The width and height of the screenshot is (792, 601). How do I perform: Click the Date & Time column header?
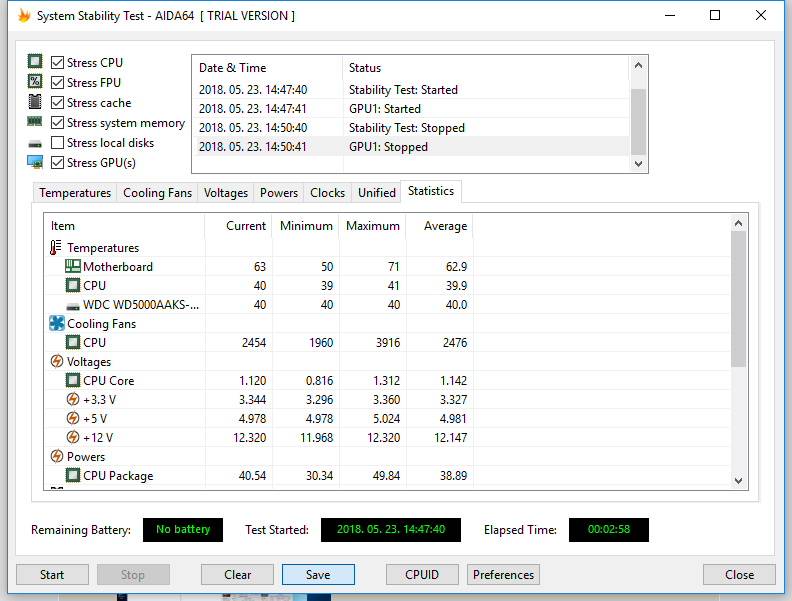(268, 68)
